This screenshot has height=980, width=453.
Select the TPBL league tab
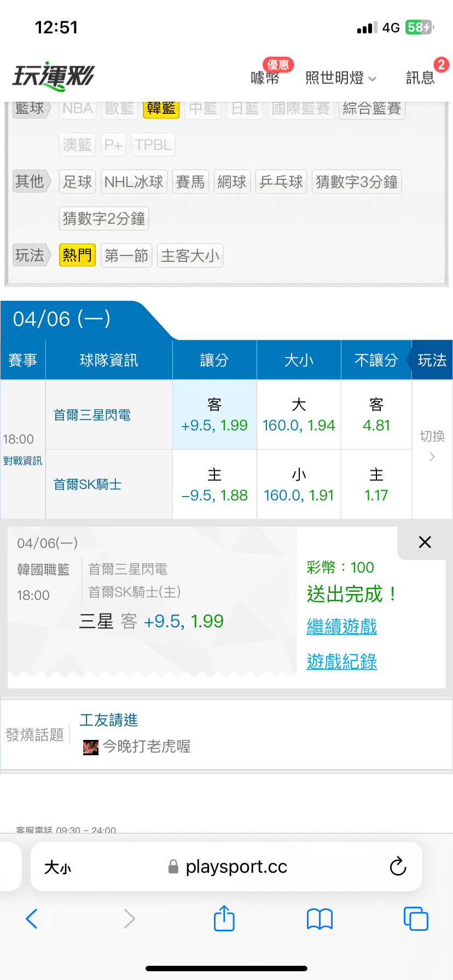click(x=153, y=145)
